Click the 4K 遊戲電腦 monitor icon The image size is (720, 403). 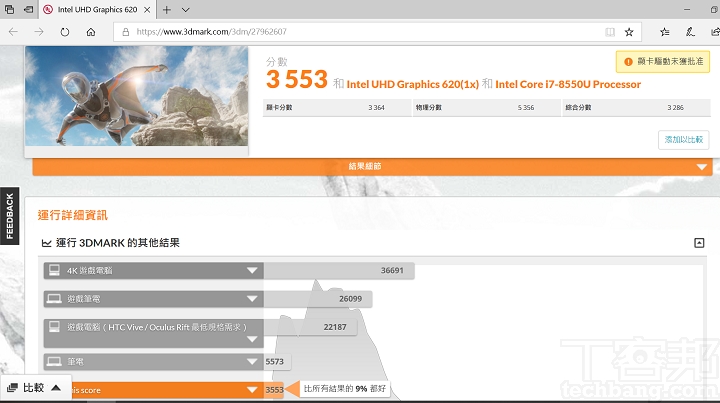(54, 270)
